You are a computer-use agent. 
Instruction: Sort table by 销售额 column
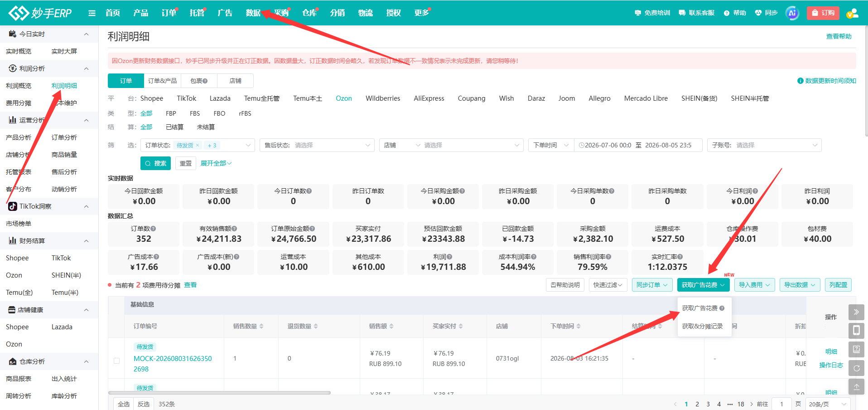(x=391, y=326)
